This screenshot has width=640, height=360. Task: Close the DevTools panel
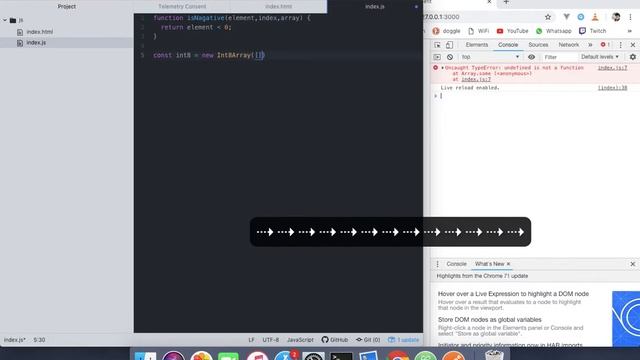click(x=633, y=45)
